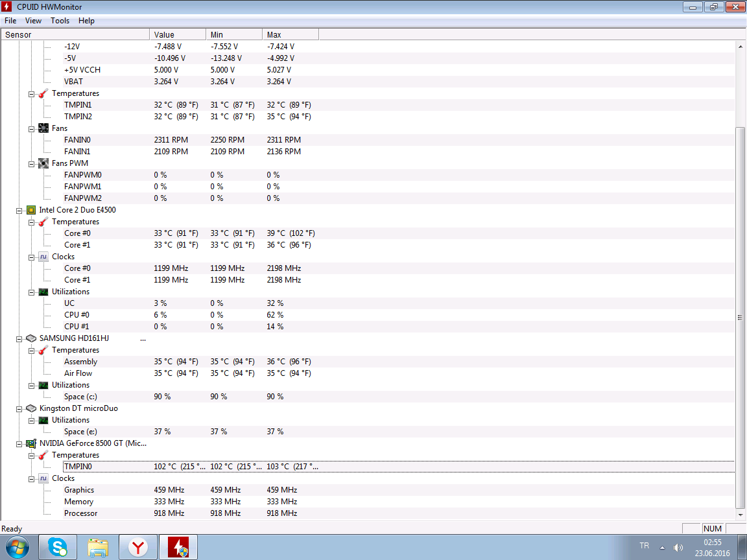Click the TR keyboard language indicator
The height and width of the screenshot is (560, 747).
(x=644, y=546)
